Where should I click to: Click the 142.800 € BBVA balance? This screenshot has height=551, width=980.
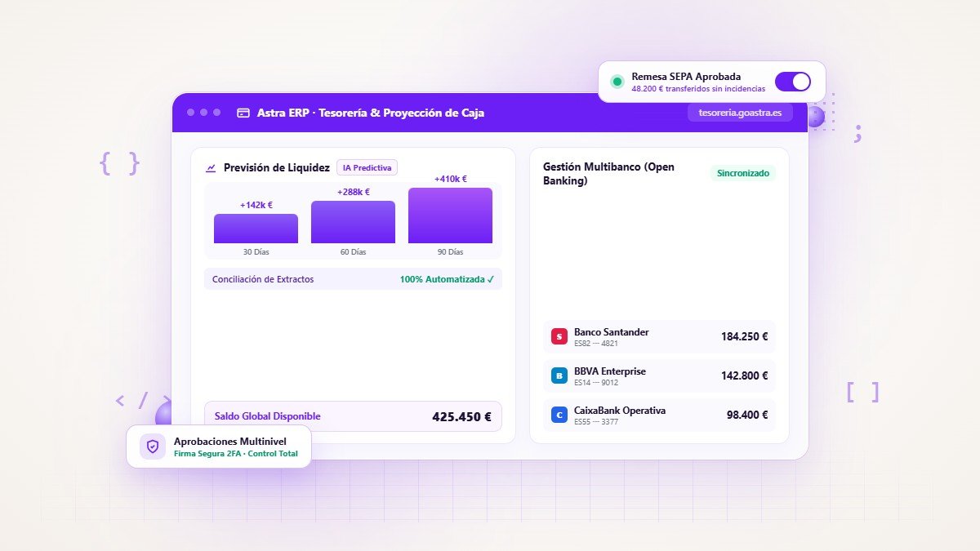(744, 375)
